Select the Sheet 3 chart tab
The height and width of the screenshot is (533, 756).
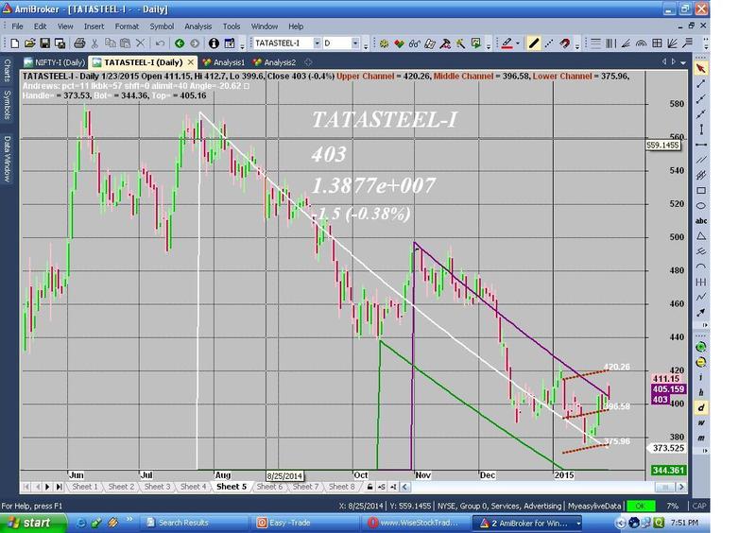coord(157,487)
